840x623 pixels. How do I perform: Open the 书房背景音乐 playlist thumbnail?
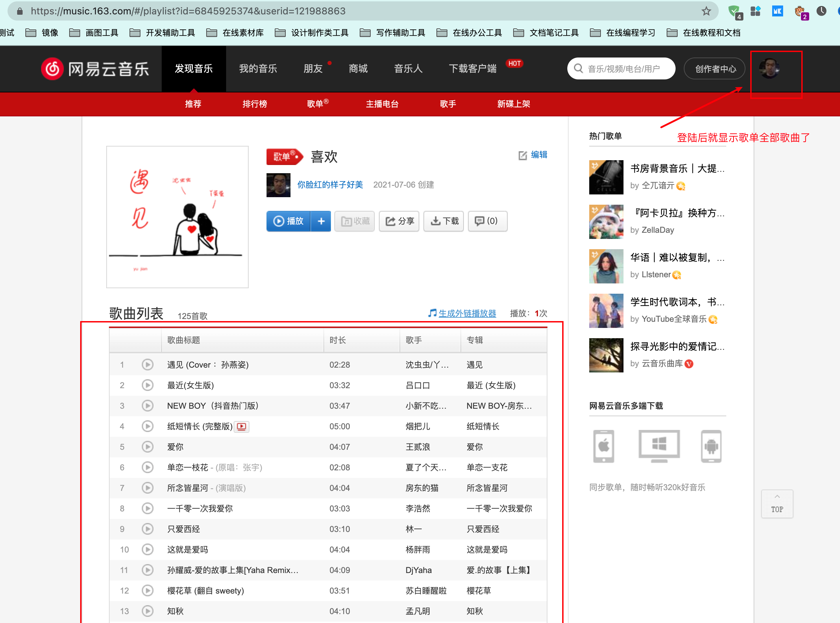[606, 177]
